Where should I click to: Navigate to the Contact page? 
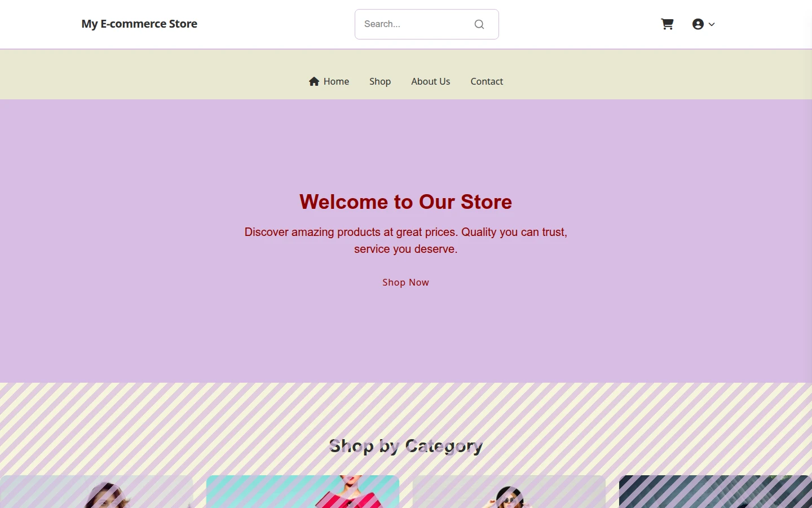coord(487,81)
